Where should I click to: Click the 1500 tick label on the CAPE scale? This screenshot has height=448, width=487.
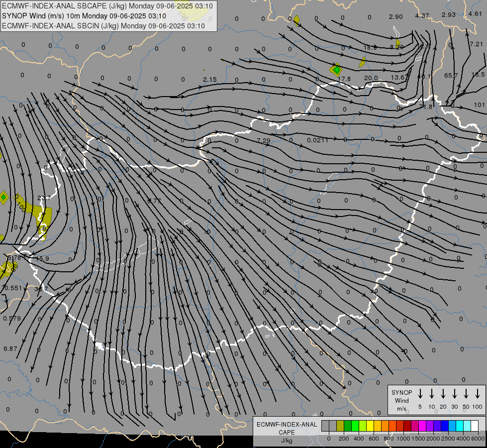click(418, 439)
